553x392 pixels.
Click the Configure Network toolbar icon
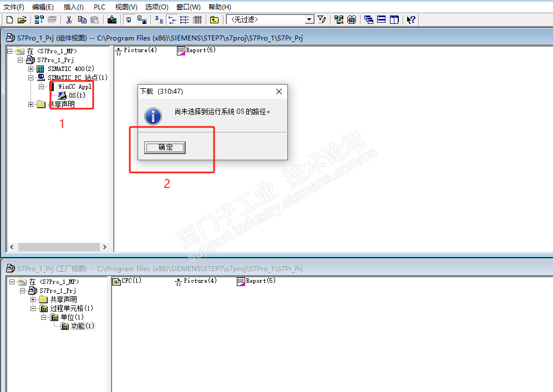(339, 20)
